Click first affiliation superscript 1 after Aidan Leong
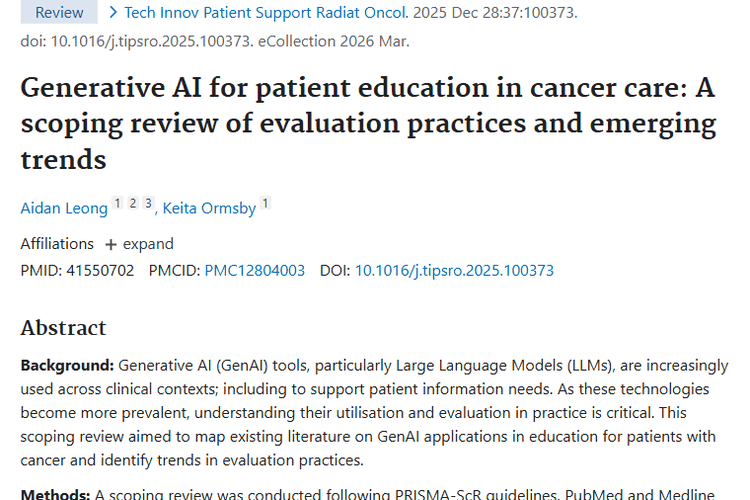This screenshot has height=500, width=750. tap(117, 204)
